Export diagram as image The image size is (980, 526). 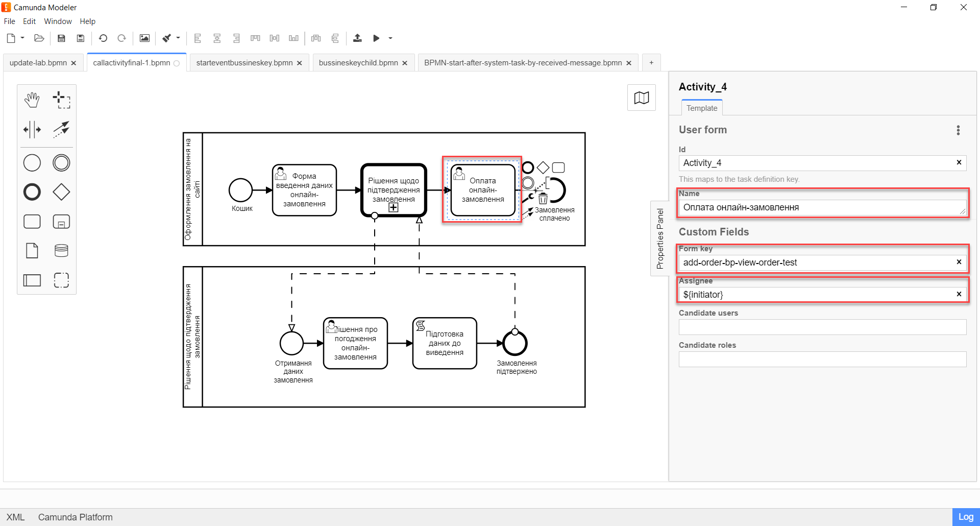coord(144,38)
